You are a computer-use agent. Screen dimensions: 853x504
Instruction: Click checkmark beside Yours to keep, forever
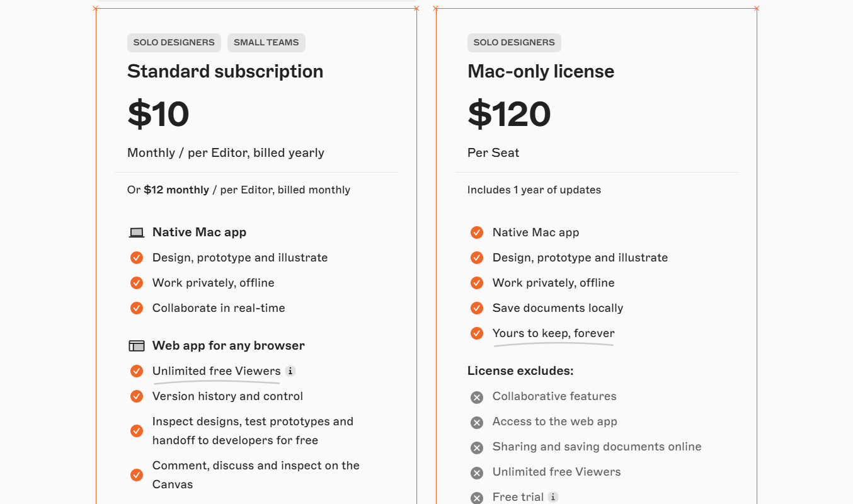[x=477, y=333]
